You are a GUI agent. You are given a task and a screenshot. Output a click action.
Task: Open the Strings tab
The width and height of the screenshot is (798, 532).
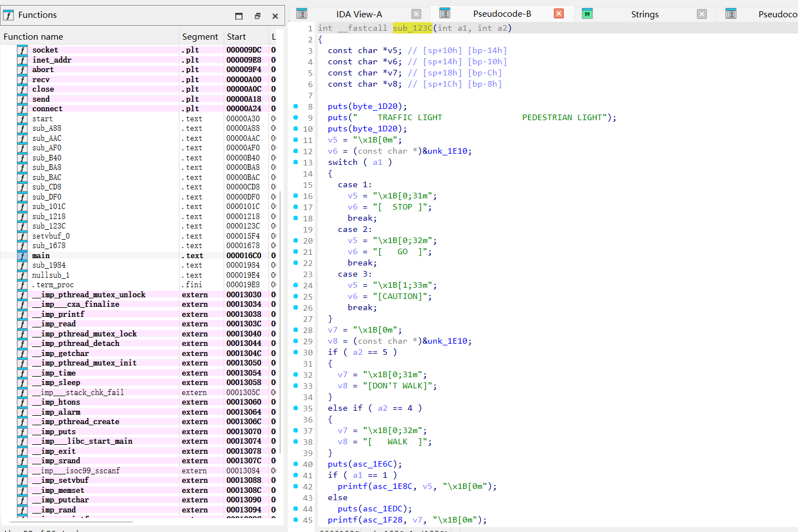(x=645, y=14)
